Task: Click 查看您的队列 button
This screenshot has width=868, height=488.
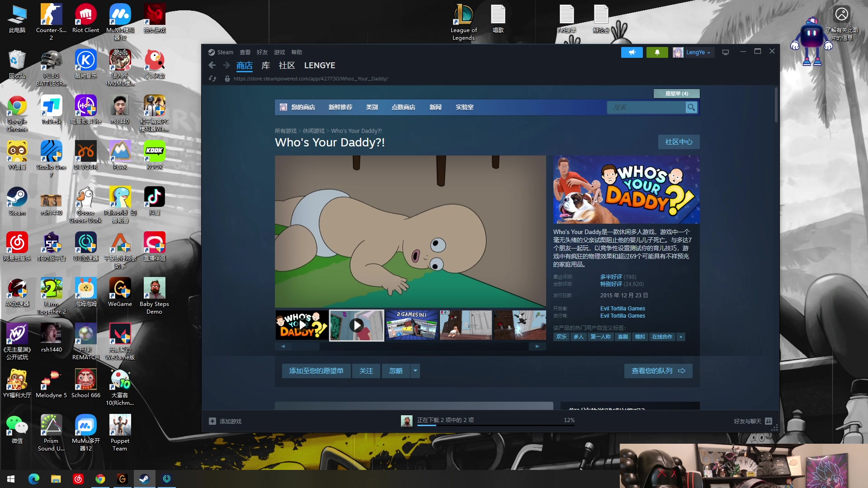Action: pyautogui.click(x=658, y=371)
